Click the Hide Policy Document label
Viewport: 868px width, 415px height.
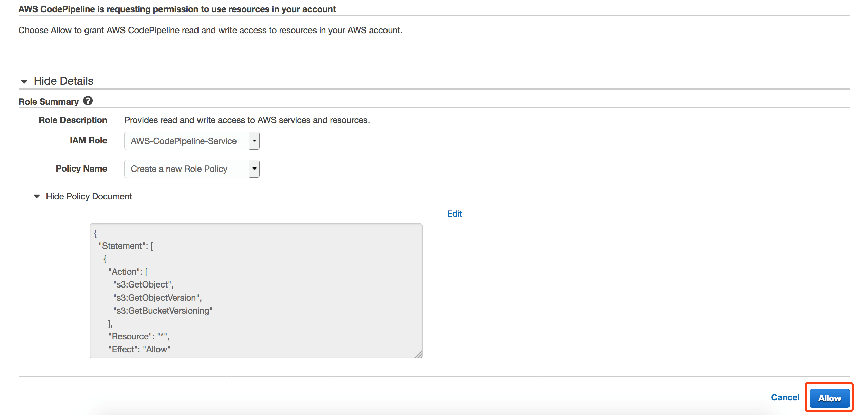pos(89,196)
